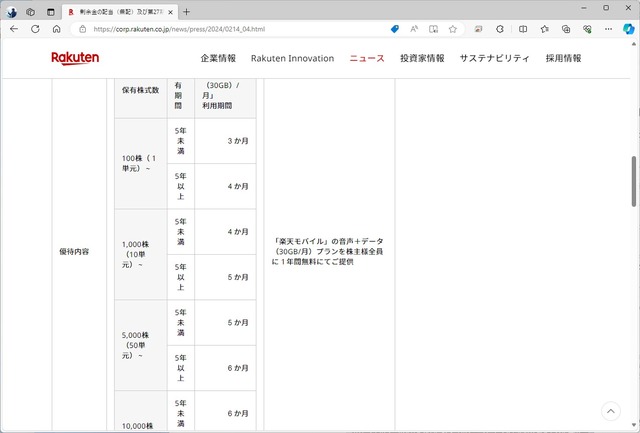640x433 pixels.
Task: Open the Edge profile avatar
Action: pyautogui.click(x=11, y=12)
